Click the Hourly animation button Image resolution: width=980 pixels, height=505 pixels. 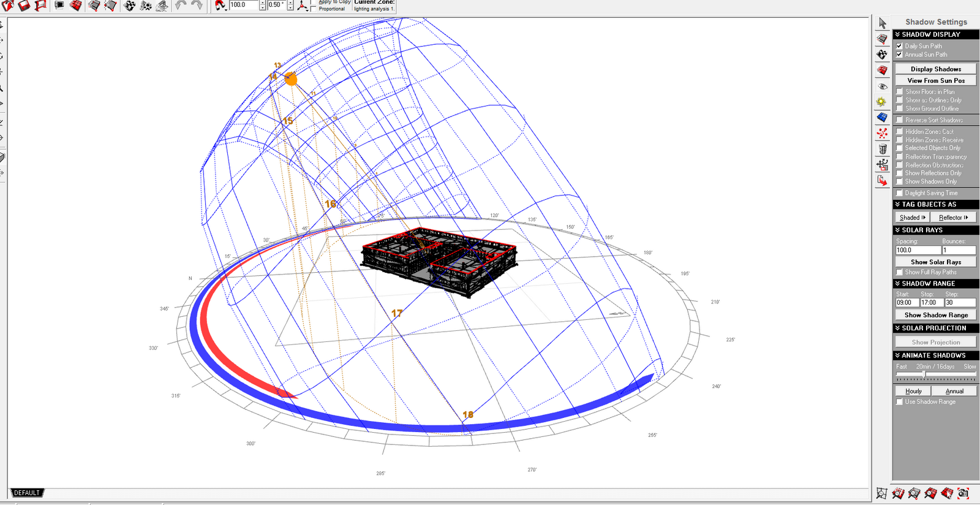click(913, 391)
